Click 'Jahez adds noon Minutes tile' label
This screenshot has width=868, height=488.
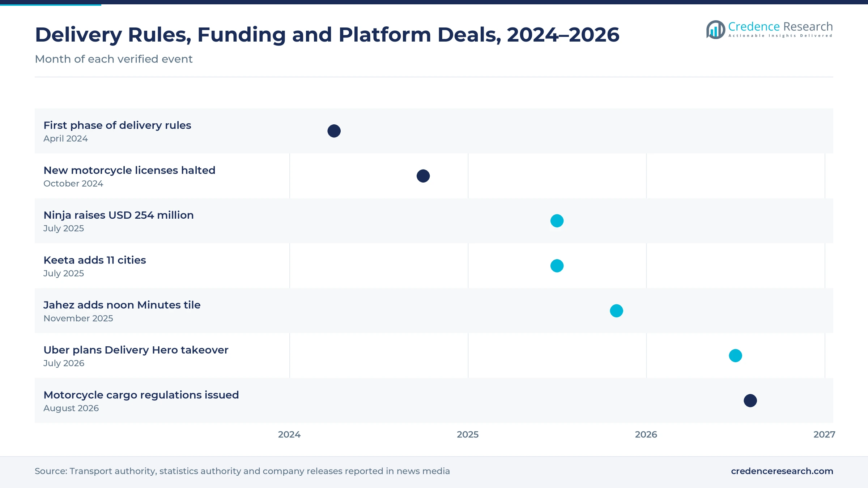[x=122, y=305]
